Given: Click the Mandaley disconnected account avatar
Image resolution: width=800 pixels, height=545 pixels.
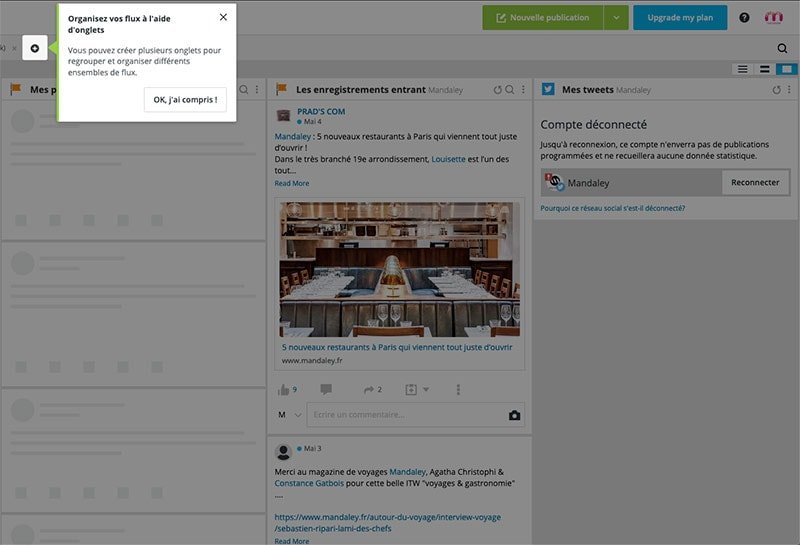Looking at the screenshot, I should 555,182.
